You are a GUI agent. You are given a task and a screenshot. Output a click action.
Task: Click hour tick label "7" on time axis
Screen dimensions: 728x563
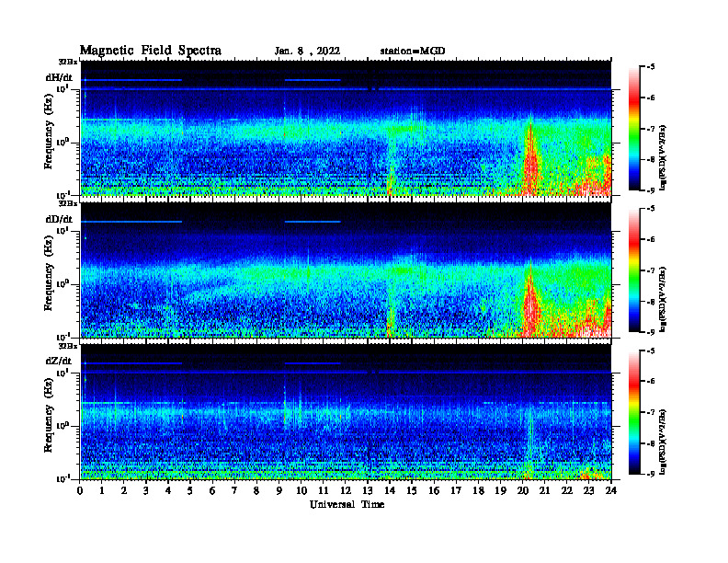click(x=234, y=490)
